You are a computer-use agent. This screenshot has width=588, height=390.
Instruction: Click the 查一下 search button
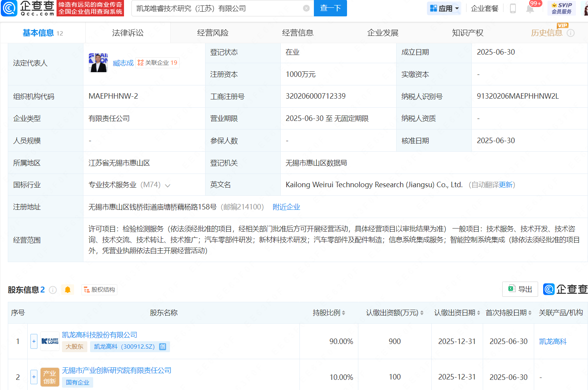[x=331, y=8]
